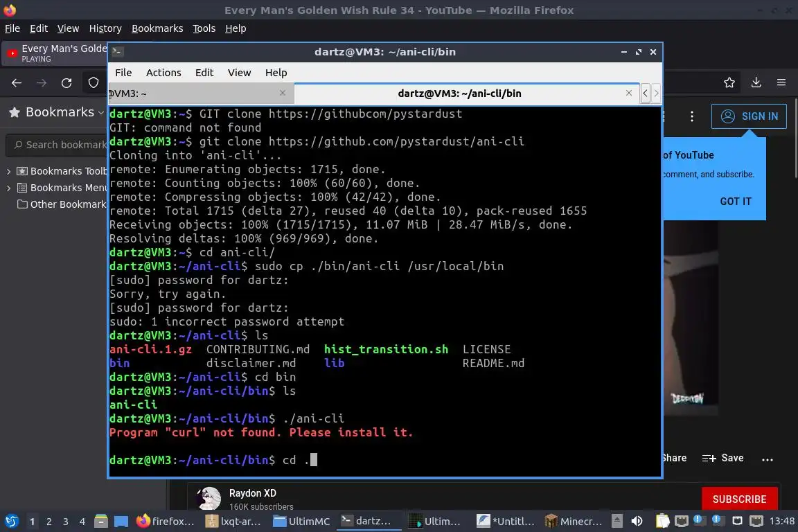798x532 pixels.
Task: Open the volume speaker tray icon
Action: [x=637, y=521]
